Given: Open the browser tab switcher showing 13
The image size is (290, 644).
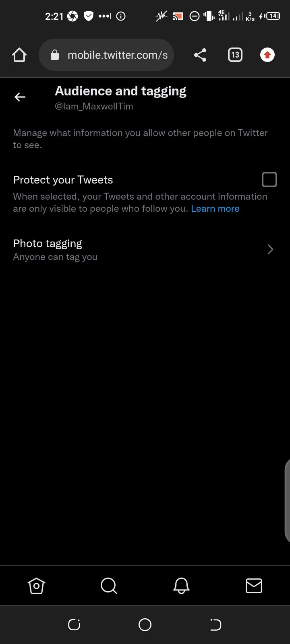Looking at the screenshot, I should tap(235, 55).
